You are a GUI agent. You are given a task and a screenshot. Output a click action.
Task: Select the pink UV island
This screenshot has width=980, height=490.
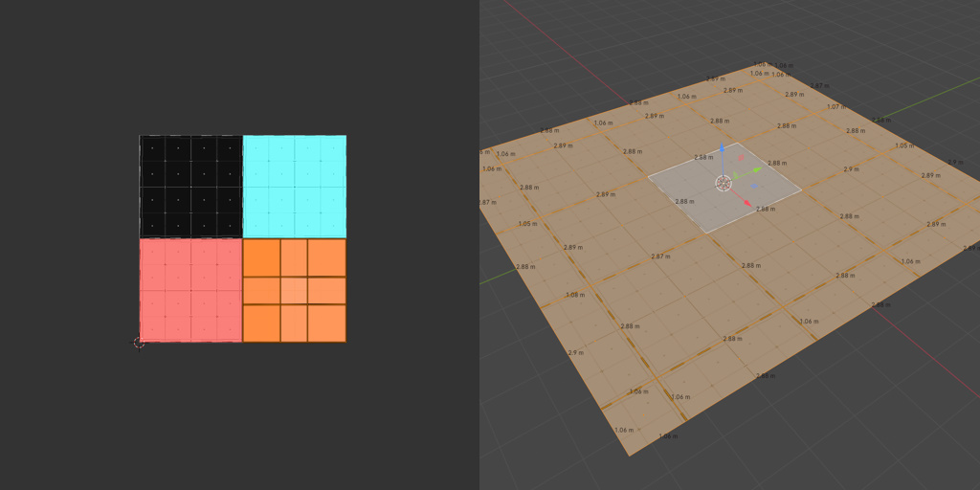coord(190,291)
